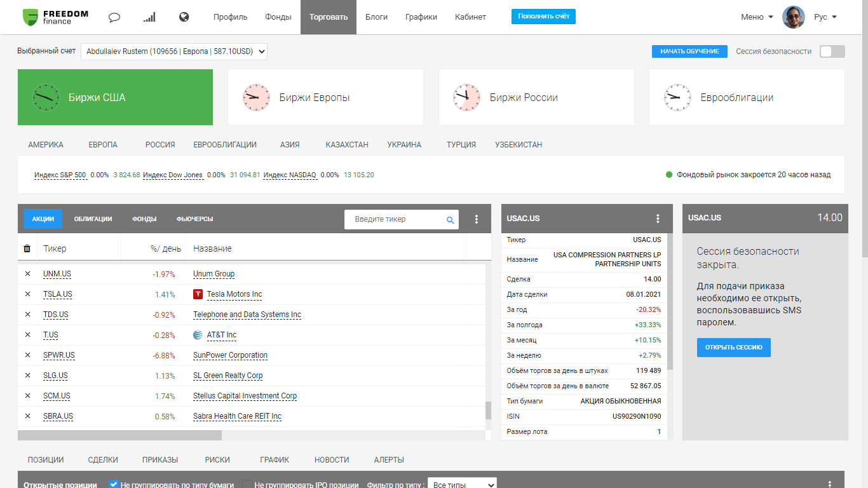Click the Пополнить счёт button

click(543, 17)
